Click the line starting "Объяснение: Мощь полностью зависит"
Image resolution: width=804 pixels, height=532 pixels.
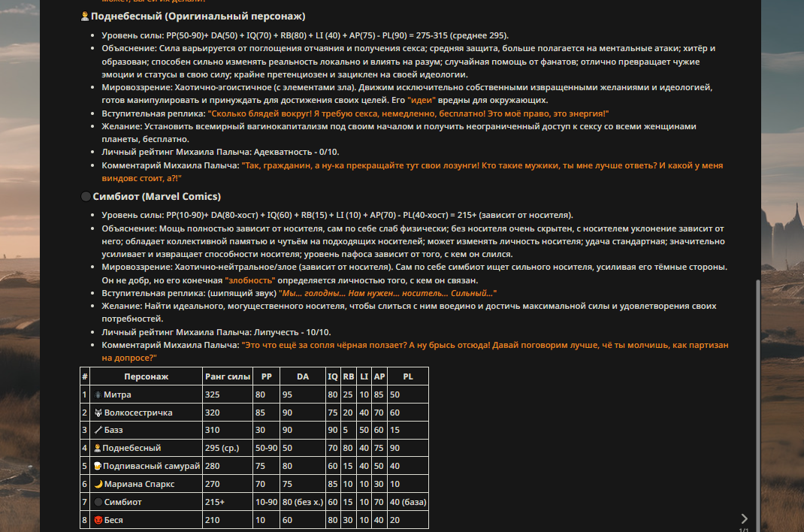click(x=413, y=241)
